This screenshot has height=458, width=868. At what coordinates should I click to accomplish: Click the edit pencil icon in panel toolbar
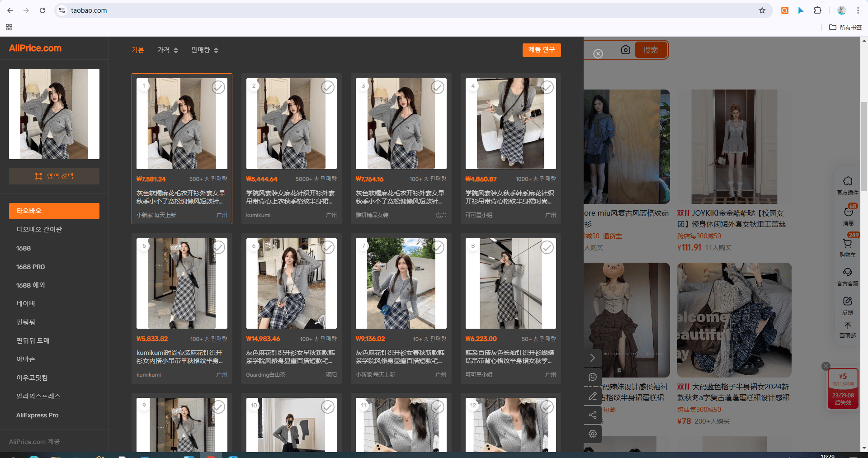coord(592,396)
